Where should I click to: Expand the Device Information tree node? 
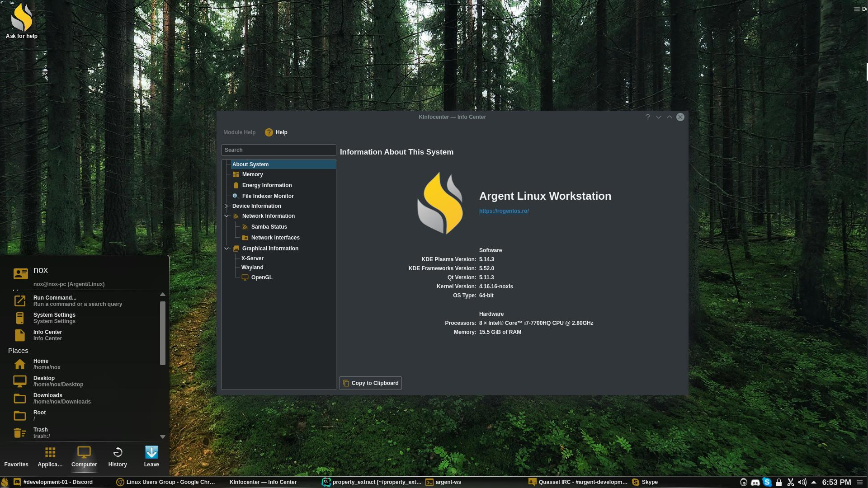226,206
